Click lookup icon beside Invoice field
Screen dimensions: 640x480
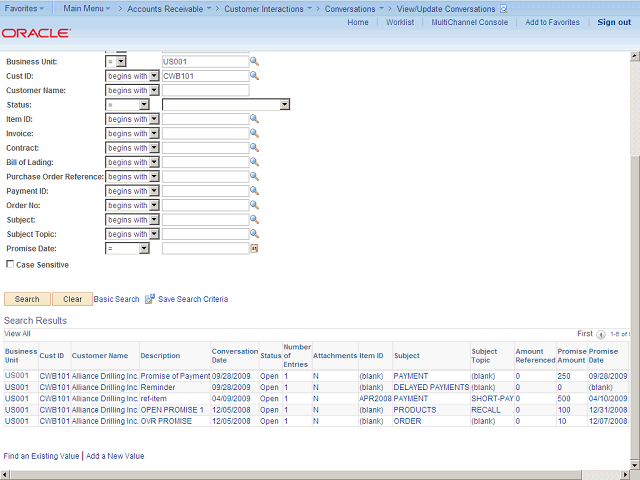pos(254,133)
